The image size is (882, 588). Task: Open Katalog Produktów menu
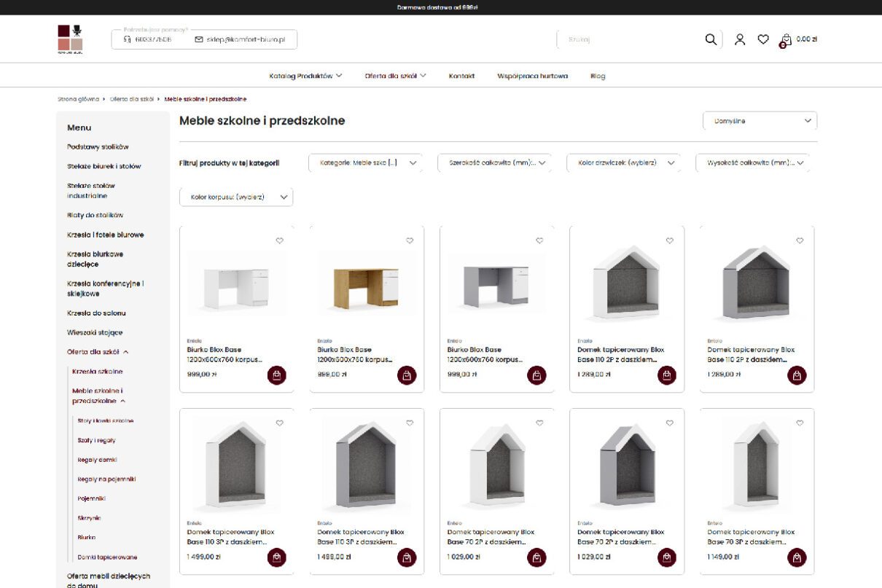pyautogui.click(x=305, y=76)
